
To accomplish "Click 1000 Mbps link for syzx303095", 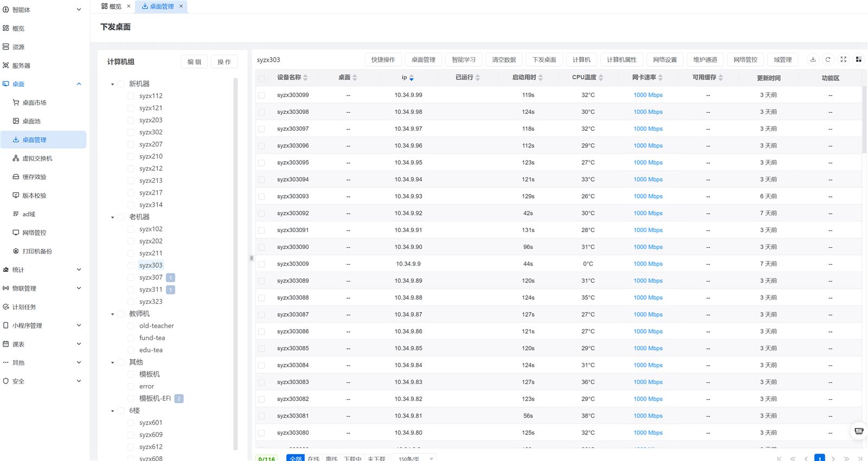I will point(648,163).
